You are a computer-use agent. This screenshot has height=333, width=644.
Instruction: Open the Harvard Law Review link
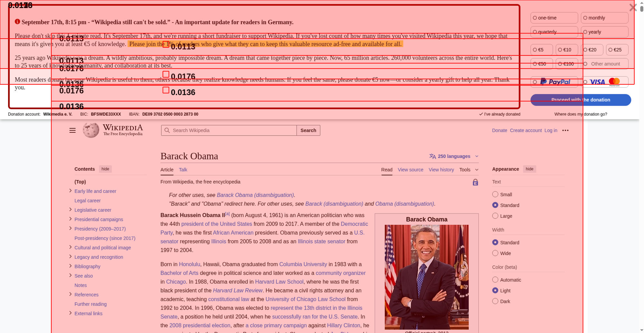[238, 290]
